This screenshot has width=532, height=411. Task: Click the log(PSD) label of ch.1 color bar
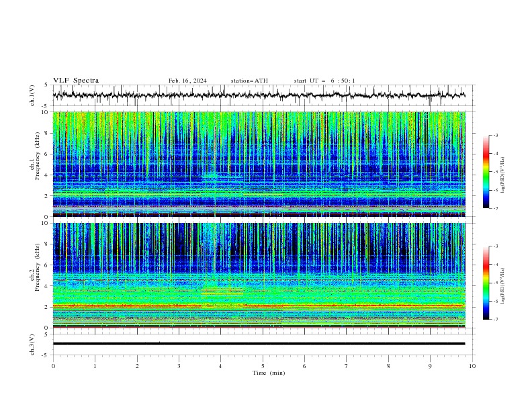(x=502, y=175)
